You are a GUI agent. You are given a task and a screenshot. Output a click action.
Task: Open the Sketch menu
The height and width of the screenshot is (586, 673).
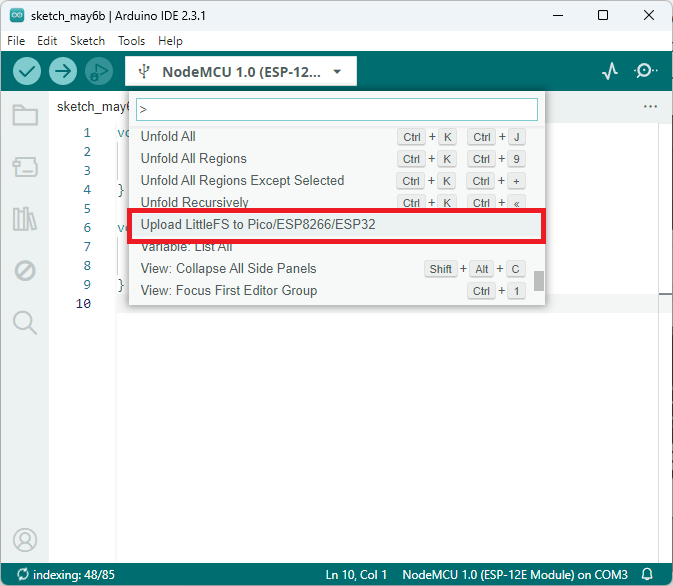click(x=87, y=41)
